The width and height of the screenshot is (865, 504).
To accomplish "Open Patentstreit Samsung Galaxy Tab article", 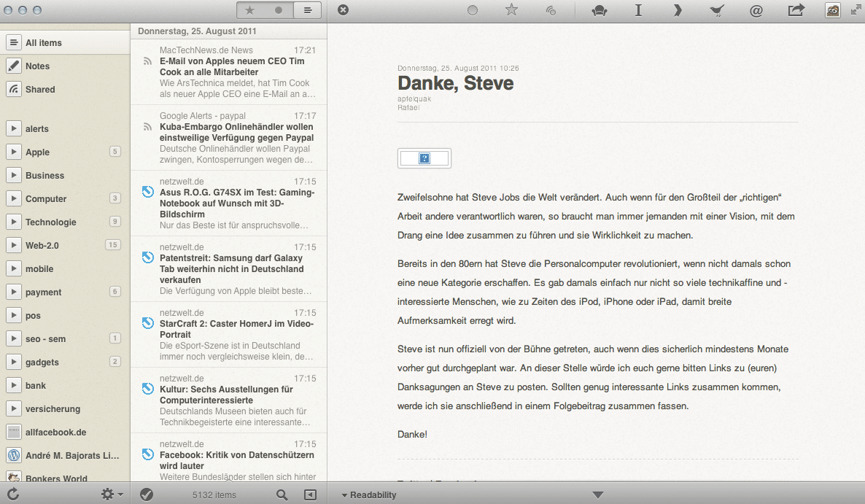I will coord(229,268).
